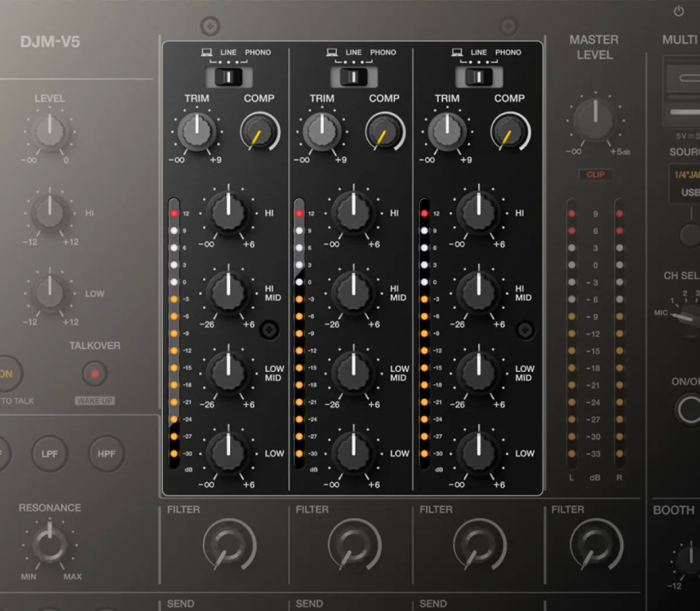The height and width of the screenshot is (611, 700).
Task: Click the screw icon above first channel
Action: click(210, 26)
